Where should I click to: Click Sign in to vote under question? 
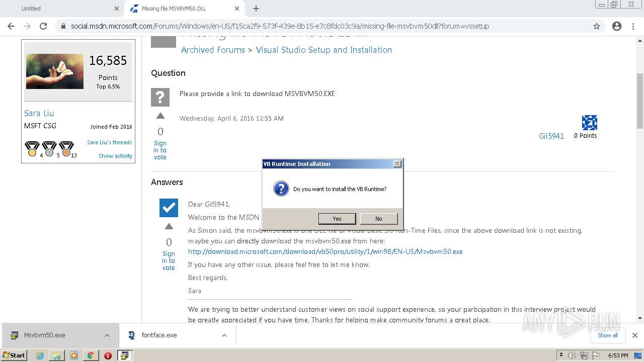[160, 150]
